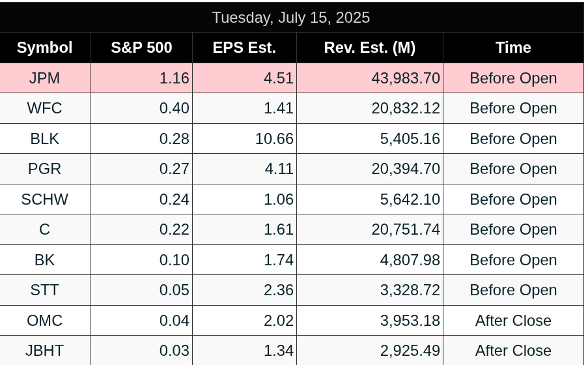Screen dimensions: 588x365
Task: Click WFC's S&P 500 weight 0.40
Action: pyautogui.click(x=175, y=108)
